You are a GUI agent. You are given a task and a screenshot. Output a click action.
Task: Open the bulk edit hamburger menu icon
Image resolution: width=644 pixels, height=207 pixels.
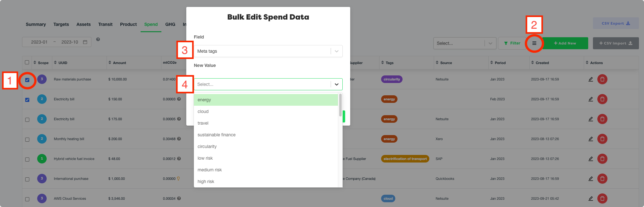pyautogui.click(x=534, y=43)
